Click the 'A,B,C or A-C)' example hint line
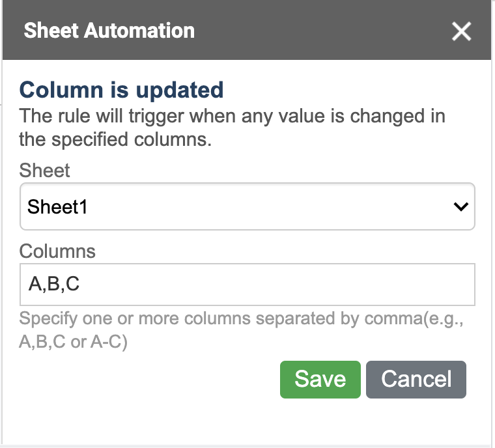This screenshot has width=495, height=448. point(73,342)
